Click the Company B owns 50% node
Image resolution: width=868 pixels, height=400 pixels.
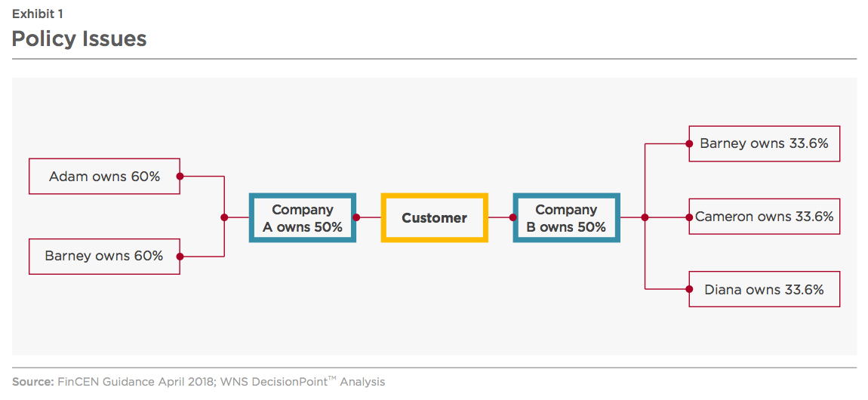566,218
